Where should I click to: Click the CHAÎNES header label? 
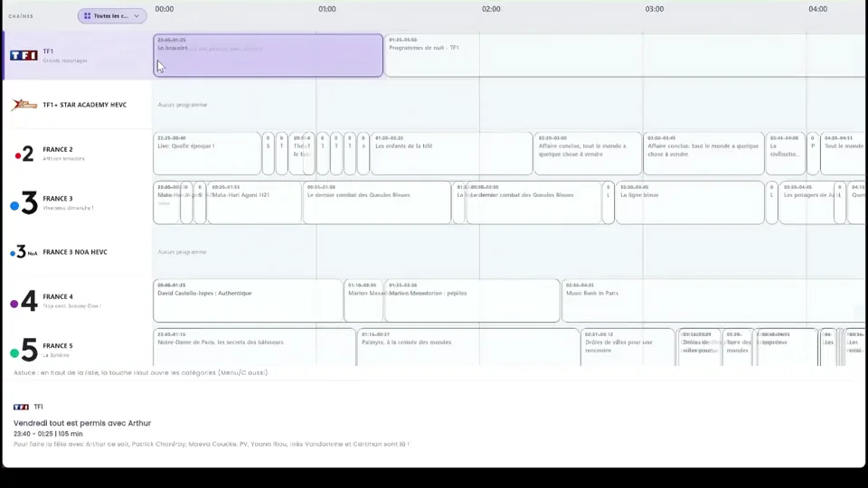tap(21, 16)
